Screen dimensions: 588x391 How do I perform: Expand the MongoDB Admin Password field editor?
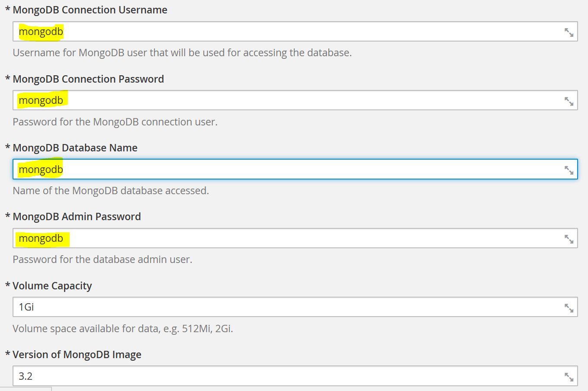569,239
